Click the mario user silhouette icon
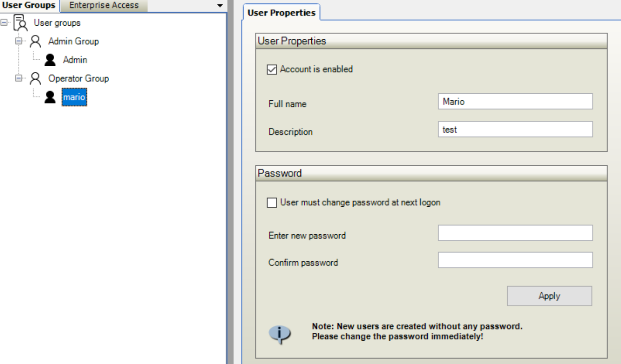 point(50,97)
